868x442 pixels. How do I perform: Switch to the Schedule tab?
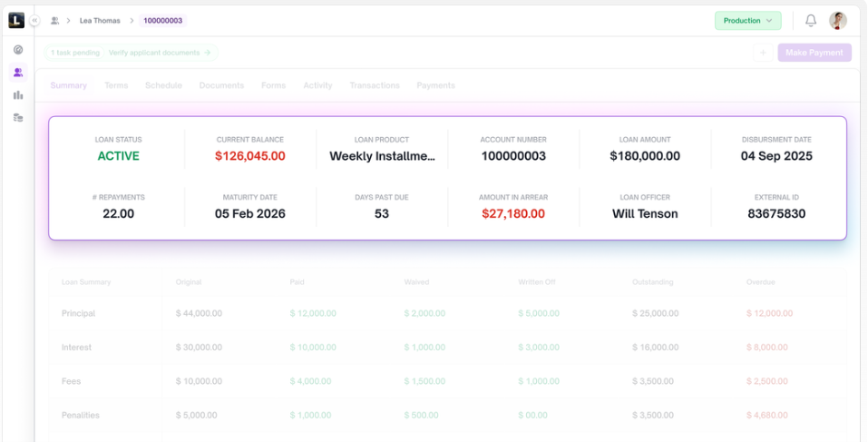pyautogui.click(x=163, y=85)
